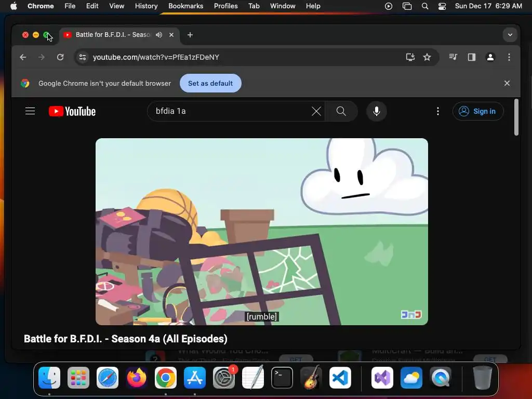Open Finder from the Dock
Viewport: 532px width, 399px height.
(x=49, y=378)
